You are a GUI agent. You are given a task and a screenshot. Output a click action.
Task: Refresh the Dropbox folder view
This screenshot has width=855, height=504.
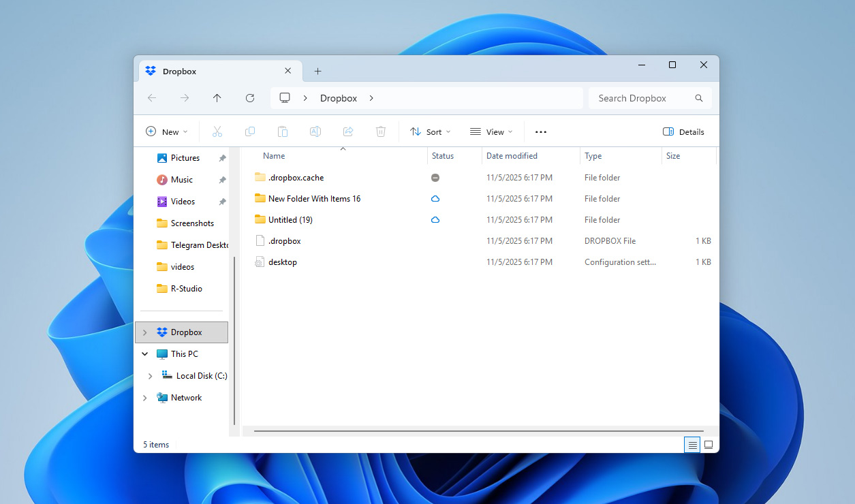tap(249, 97)
